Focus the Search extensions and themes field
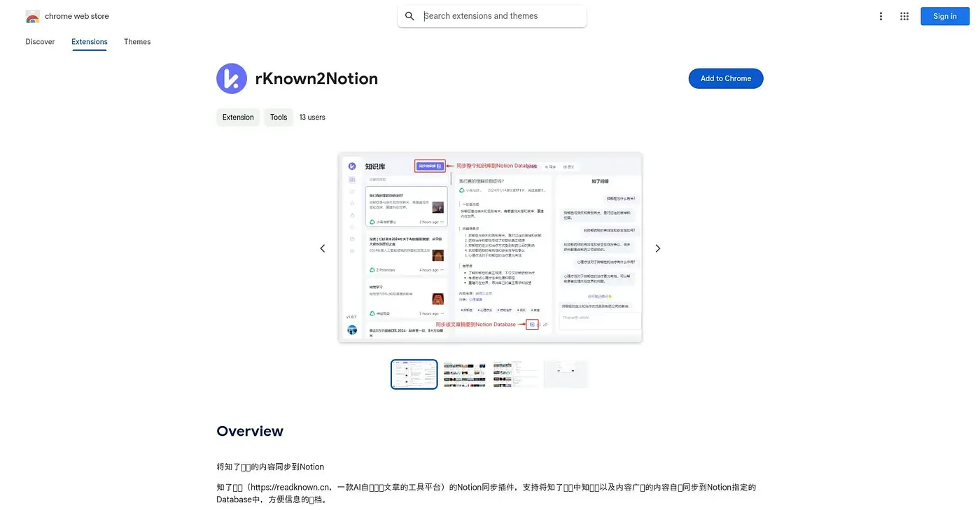This screenshot has height=510, width=980. (492, 16)
